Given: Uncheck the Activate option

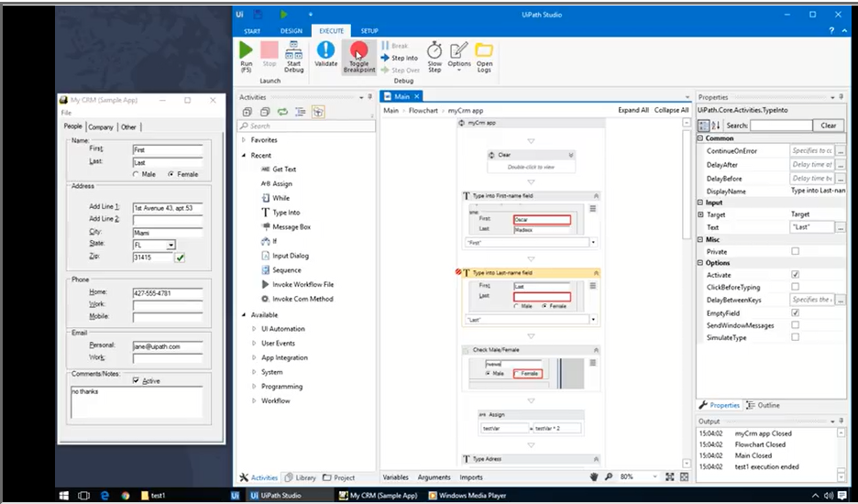Looking at the screenshot, I should coord(795,274).
